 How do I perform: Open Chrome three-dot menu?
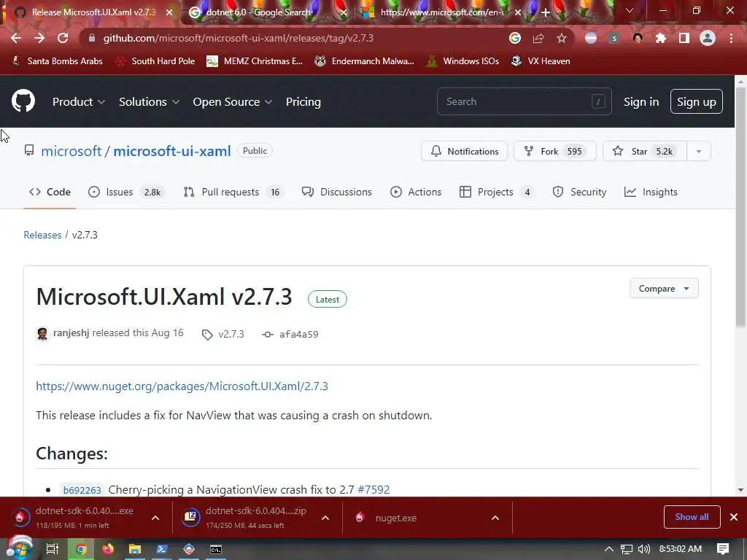[731, 38]
